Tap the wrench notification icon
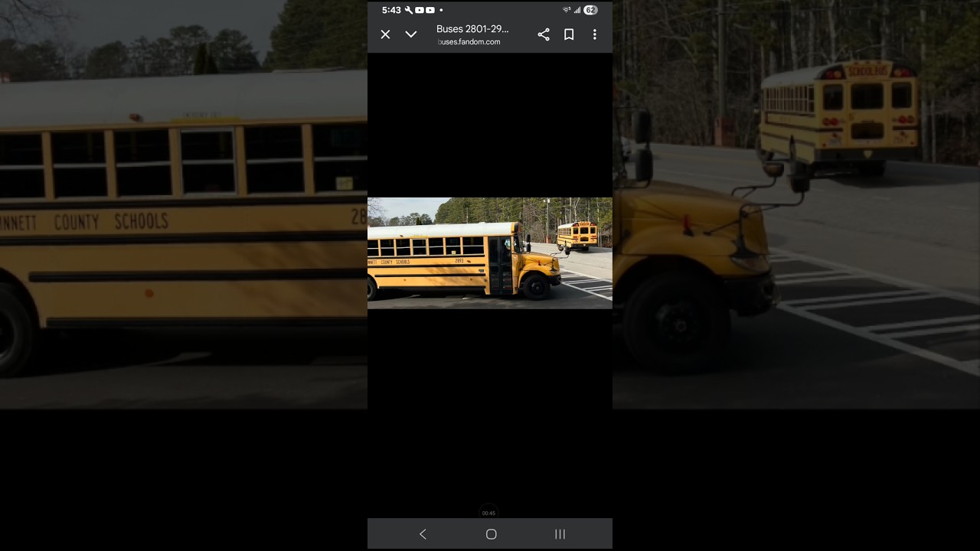 pyautogui.click(x=409, y=10)
